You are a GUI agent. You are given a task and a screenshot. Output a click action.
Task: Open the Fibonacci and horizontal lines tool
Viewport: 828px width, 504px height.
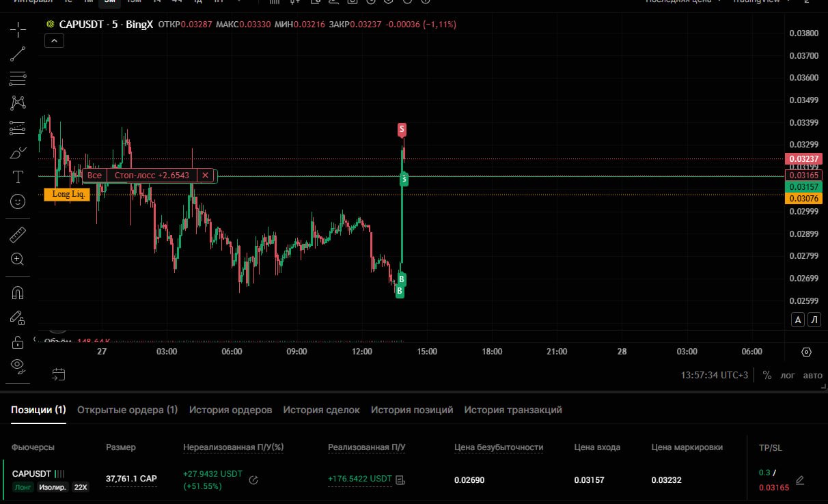pos(18,79)
